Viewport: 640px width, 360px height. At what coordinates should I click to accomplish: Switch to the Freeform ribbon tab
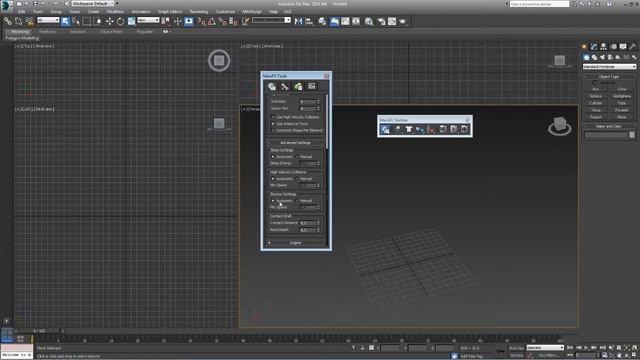47,31
